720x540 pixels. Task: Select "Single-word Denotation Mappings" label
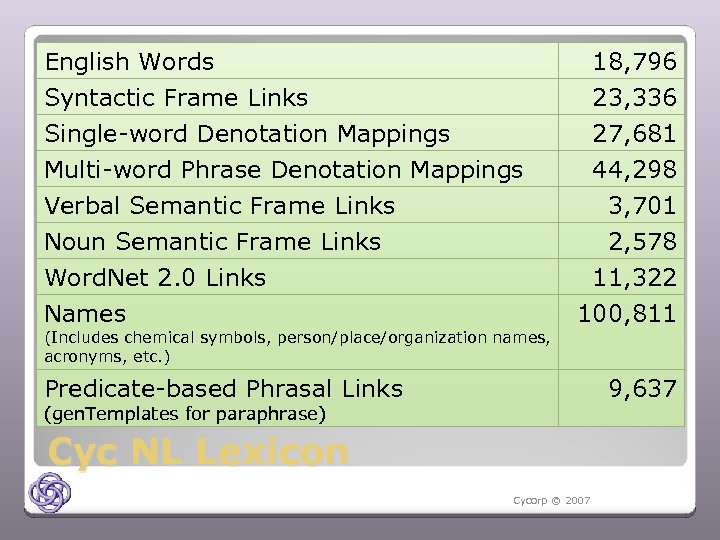247,134
